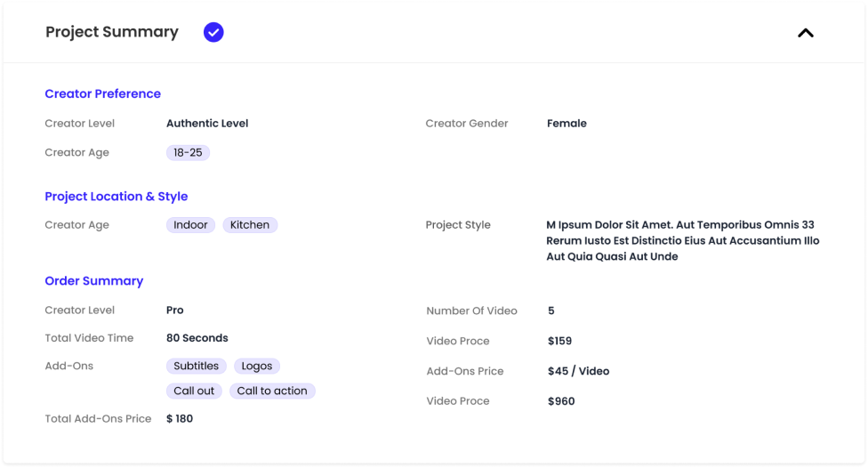
Task: Select the Authentic Level value text
Action: pos(207,124)
